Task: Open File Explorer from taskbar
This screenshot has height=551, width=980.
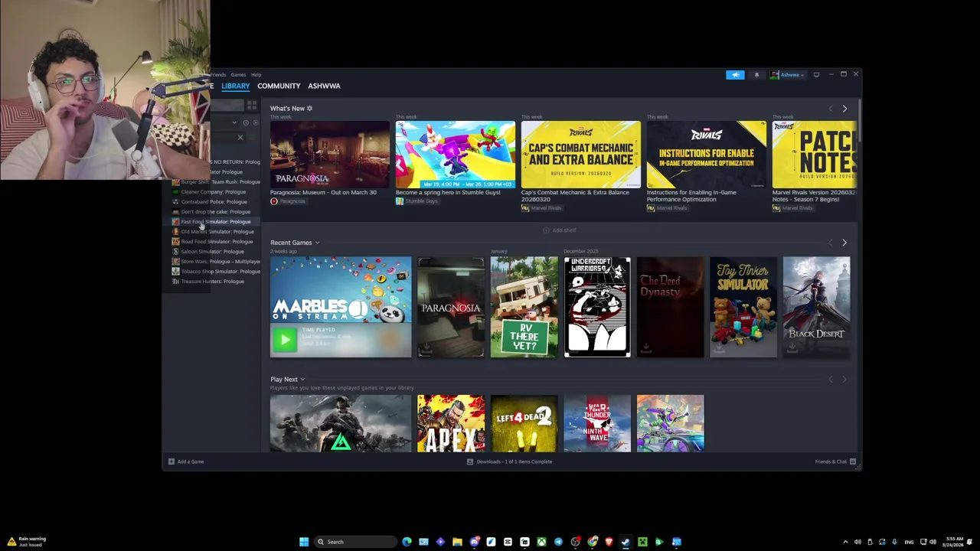Action: (x=457, y=542)
